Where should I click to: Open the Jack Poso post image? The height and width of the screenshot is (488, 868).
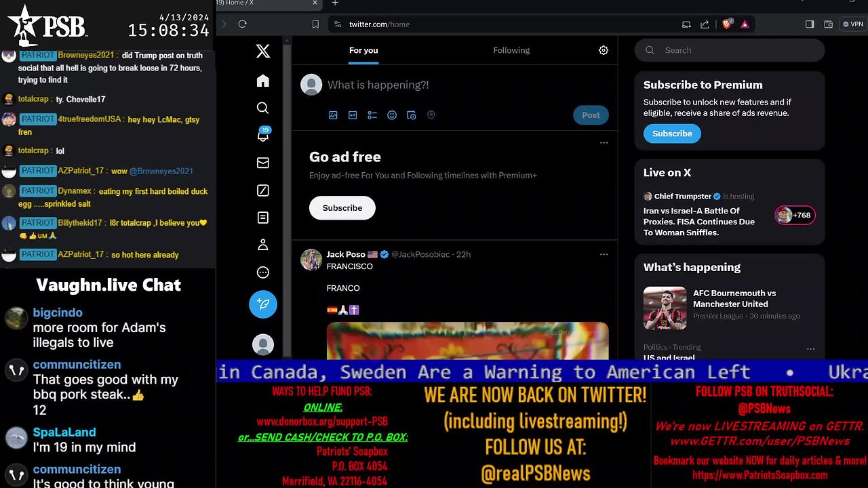click(x=468, y=341)
